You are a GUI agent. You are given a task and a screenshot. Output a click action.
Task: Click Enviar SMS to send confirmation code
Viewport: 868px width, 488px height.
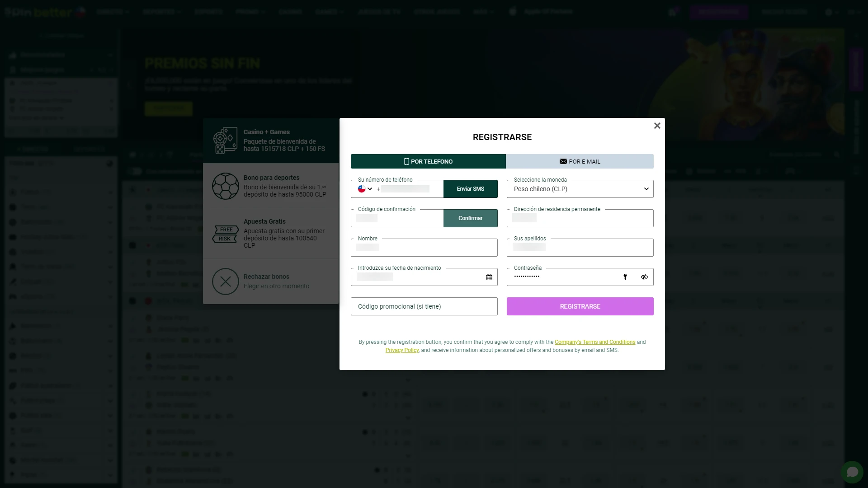(470, 188)
